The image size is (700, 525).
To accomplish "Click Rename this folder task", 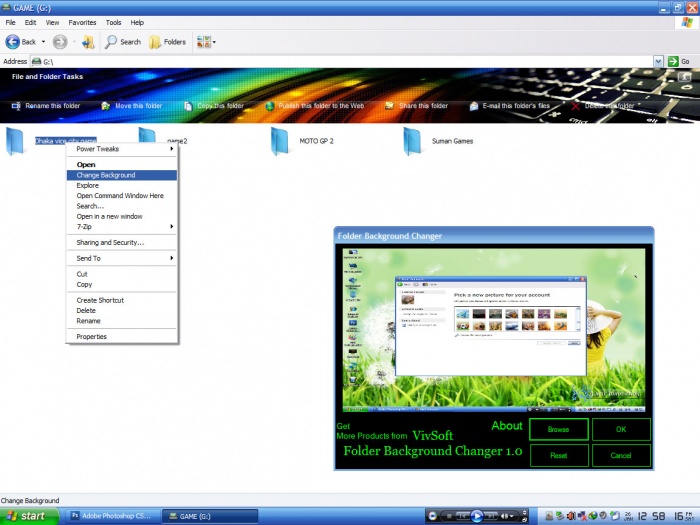I will [46, 106].
